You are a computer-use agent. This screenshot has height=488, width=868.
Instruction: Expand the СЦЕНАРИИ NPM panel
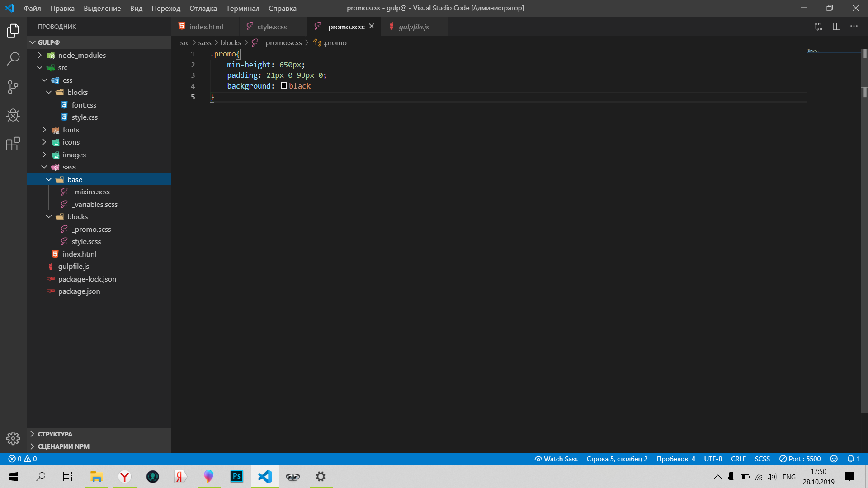99,446
